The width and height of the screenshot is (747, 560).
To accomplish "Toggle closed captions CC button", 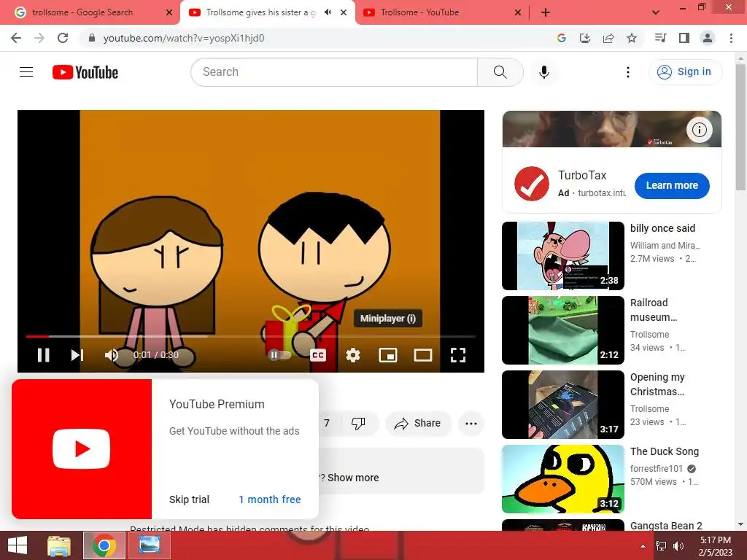I will pos(318,355).
